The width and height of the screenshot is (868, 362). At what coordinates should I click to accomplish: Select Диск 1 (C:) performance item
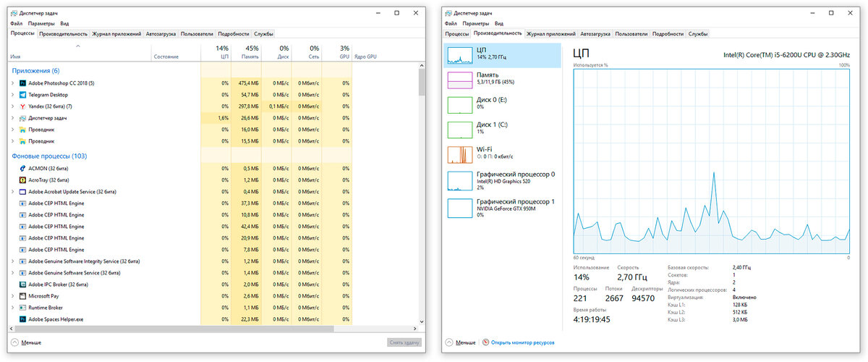click(503, 130)
